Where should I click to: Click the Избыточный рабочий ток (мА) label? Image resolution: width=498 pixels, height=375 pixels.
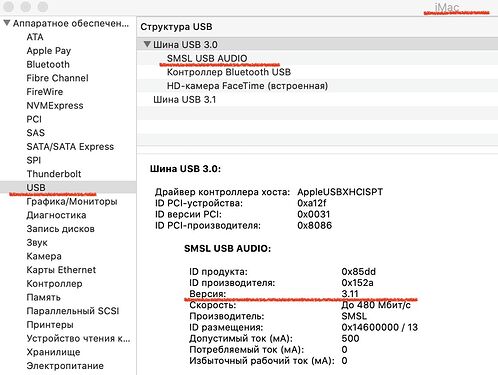(262, 361)
